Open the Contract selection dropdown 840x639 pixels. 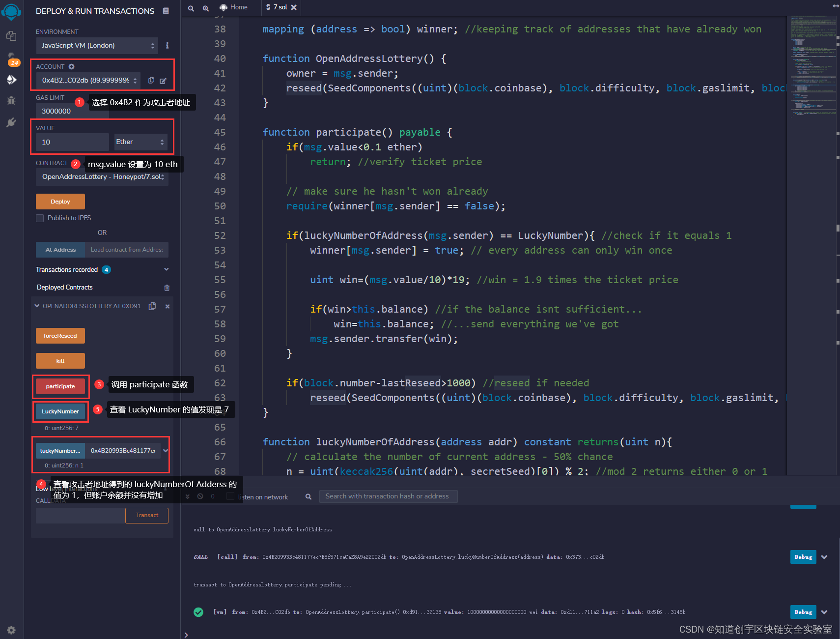[x=102, y=177]
